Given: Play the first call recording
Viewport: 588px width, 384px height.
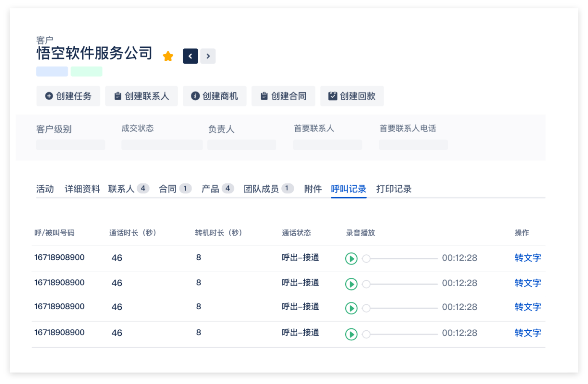Looking at the screenshot, I should tap(351, 259).
